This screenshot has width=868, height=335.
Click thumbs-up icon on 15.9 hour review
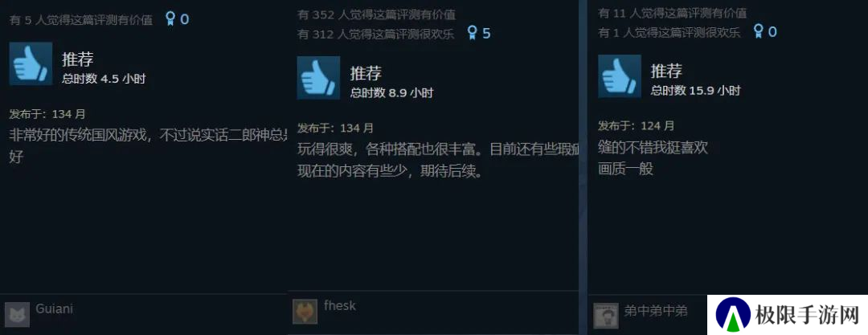(x=620, y=76)
